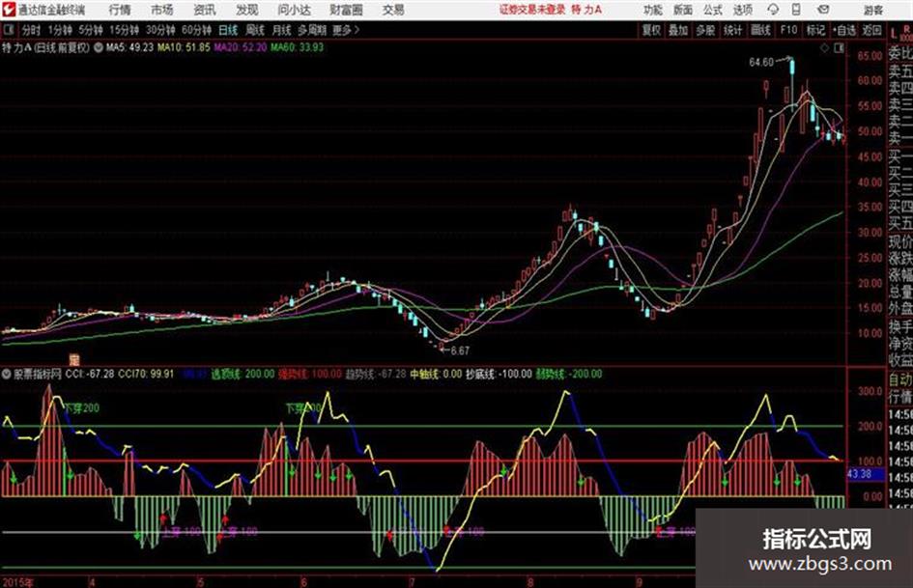This screenshot has height=588, width=913.
Task: Open the 行情 menu
Action: coord(120,10)
